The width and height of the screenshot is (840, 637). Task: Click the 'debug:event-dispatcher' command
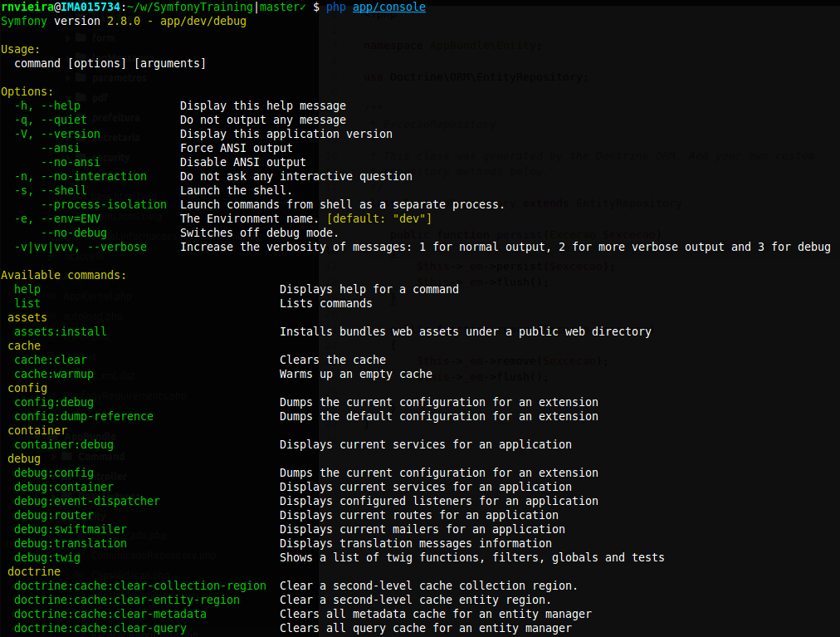(87, 501)
